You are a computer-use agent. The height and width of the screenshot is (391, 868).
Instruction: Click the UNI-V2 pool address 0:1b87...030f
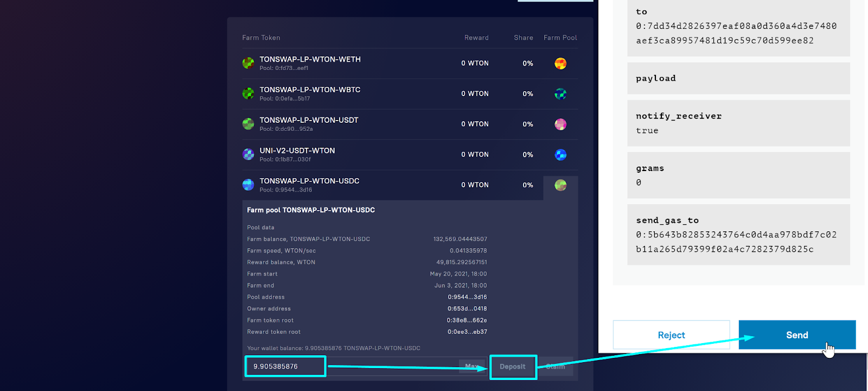[285, 160]
